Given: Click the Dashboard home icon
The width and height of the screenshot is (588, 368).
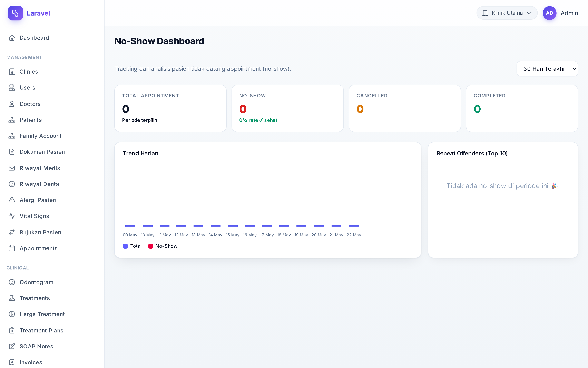Looking at the screenshot, I should click(12, 38).
